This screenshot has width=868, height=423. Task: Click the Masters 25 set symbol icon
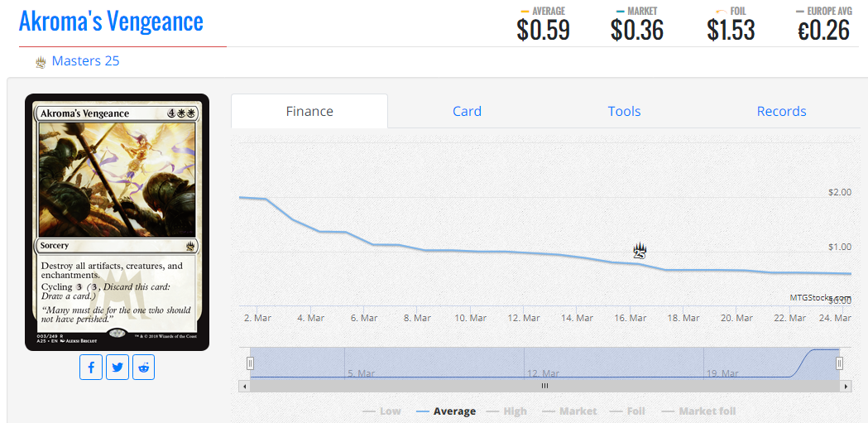(x=41, y=62)
